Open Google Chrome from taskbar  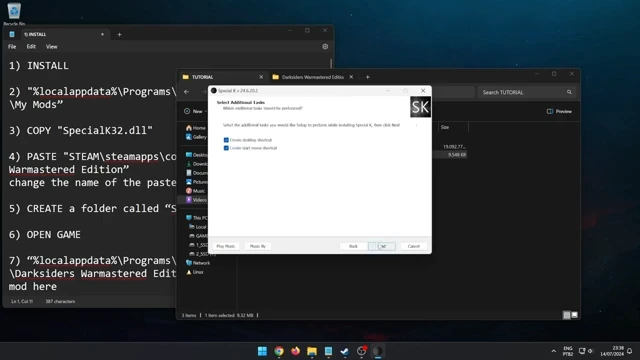click(x=279, y=351)
